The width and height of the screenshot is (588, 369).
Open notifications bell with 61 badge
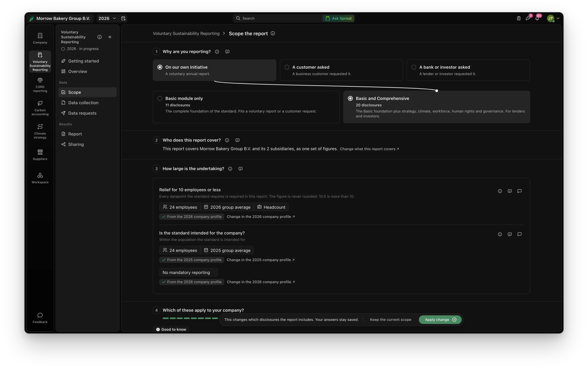[x=537, y=18]
